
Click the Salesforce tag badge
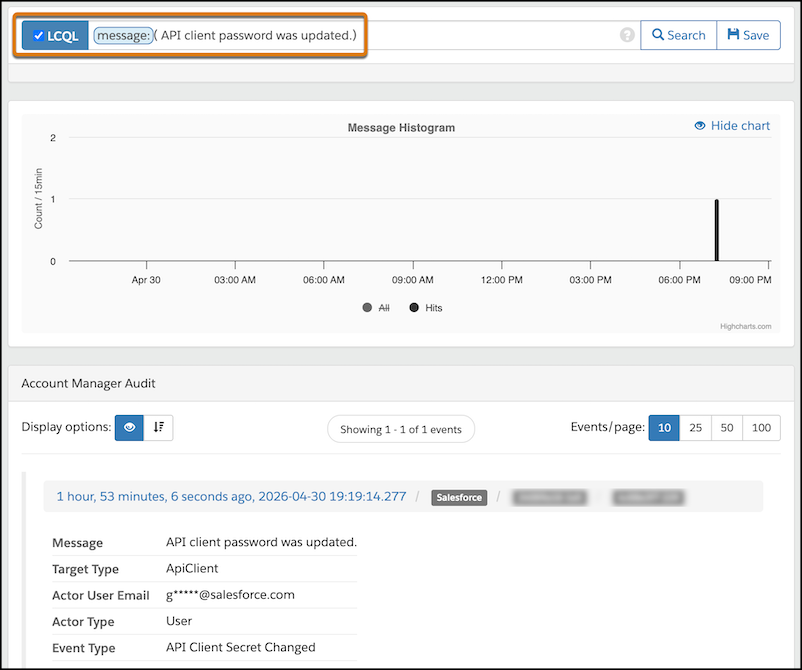click(x=459, y=497)
